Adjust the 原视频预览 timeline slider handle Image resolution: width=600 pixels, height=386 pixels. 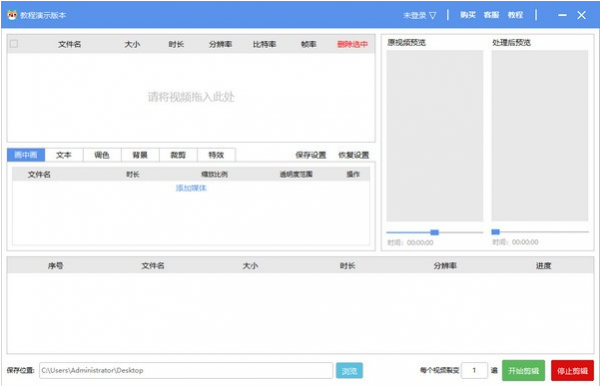434,232
